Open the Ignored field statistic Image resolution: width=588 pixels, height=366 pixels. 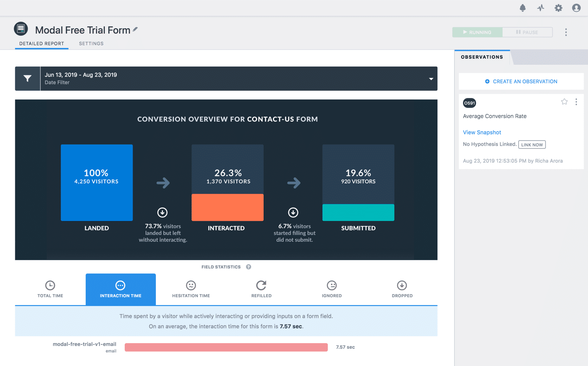pos(332,289)
